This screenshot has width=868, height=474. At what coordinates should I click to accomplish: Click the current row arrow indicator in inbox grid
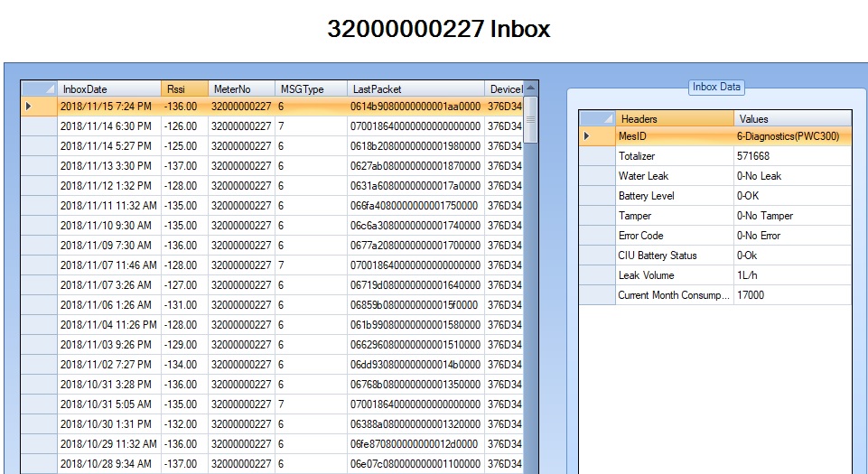[x=29, y=107]
